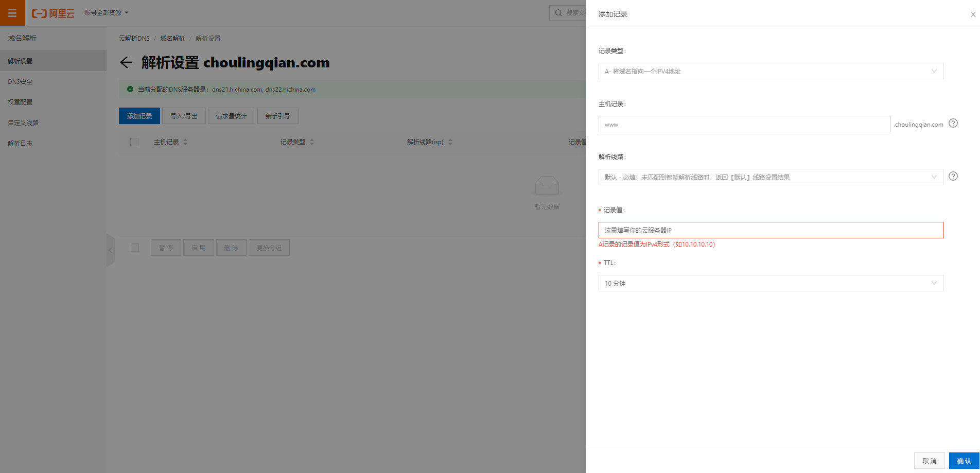
Task: Click the sidebar collapse handle arrow
Action: [x=110, y=250]
